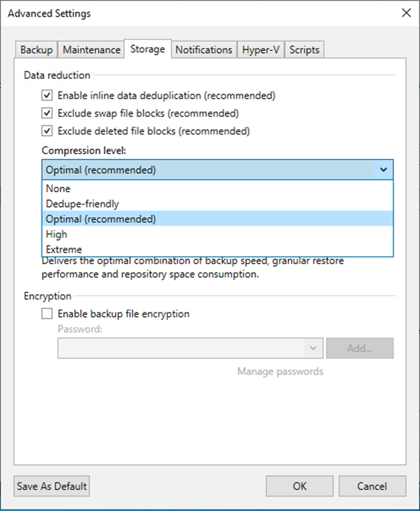Switch to the Backup tab
420x511 pixels.
click(x=36, y=49)
